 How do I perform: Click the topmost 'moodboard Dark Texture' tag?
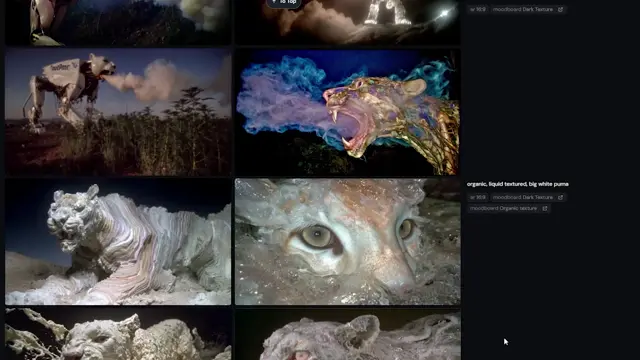click(528, 9)
